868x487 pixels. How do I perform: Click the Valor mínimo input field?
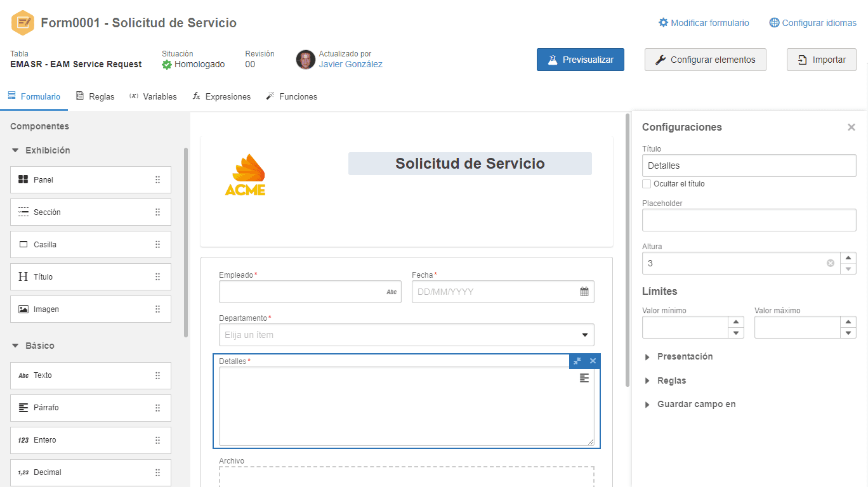(x=685, y=327)
